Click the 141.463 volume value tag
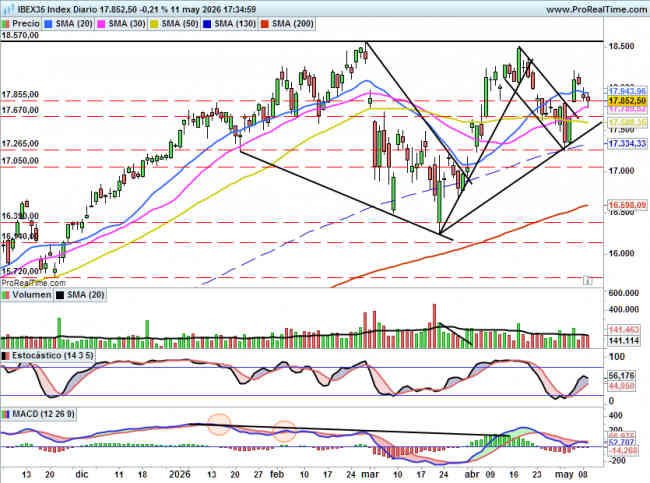Viewport: 650px width, 483px height. pos(624,330)
